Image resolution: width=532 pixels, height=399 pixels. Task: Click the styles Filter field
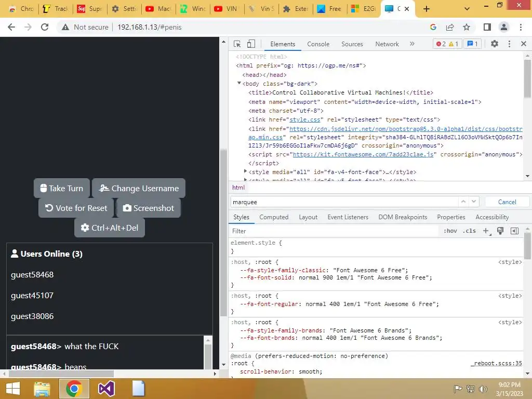[x=334, y=231]
